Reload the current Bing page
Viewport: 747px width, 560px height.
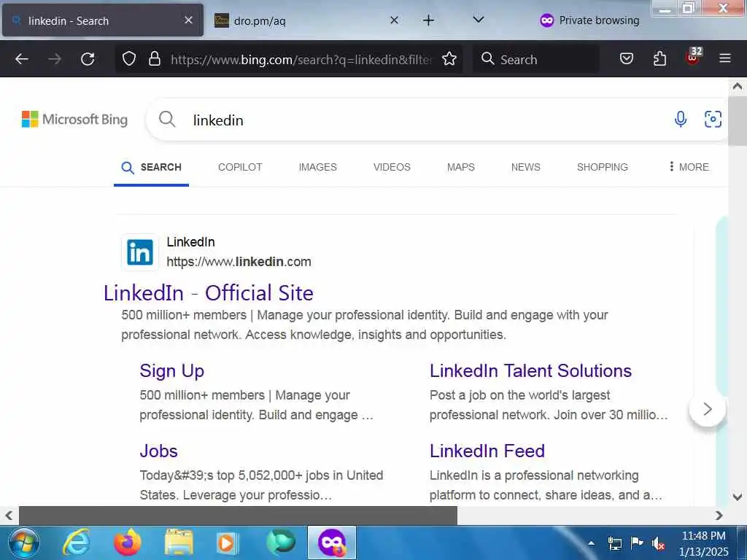88,59
